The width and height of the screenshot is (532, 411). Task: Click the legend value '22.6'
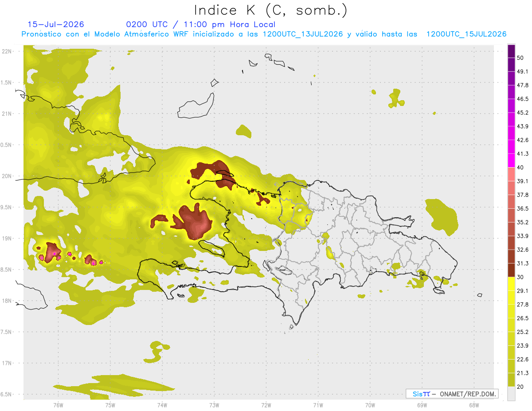point(523,360)
